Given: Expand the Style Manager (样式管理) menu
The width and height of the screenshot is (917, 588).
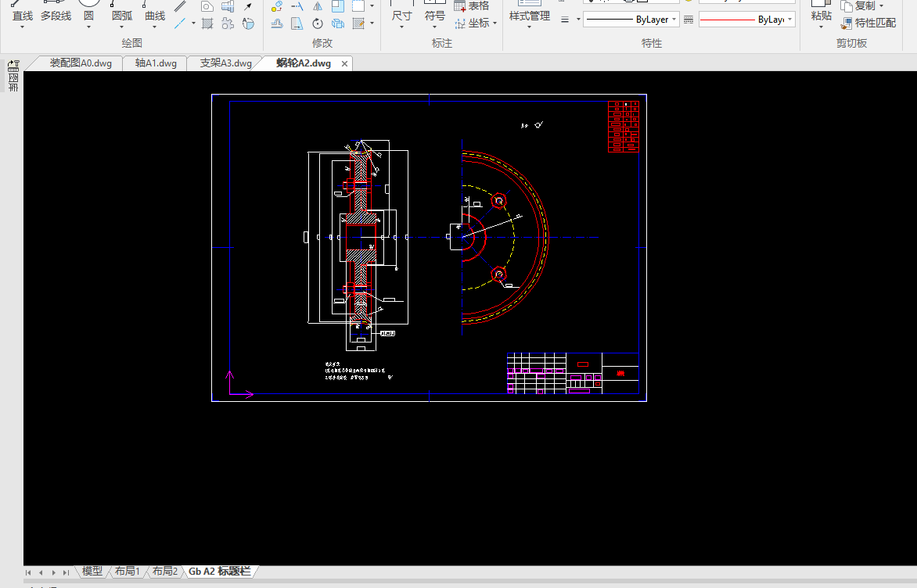Looking at the screenshot, I should pos(529,27).
